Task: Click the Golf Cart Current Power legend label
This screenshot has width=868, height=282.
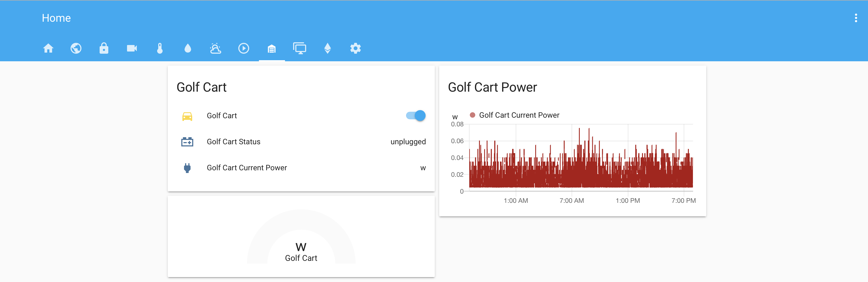Action: 519,115
